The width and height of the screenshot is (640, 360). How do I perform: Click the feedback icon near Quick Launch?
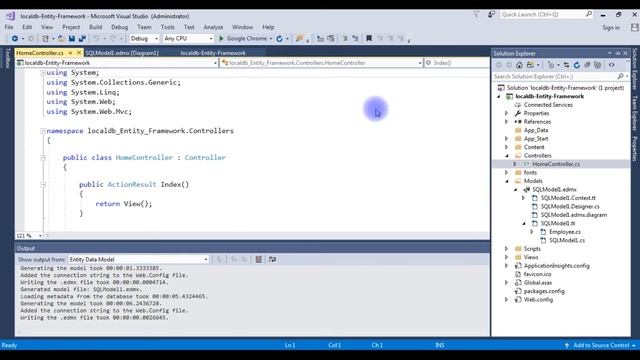tap(491, 14)
